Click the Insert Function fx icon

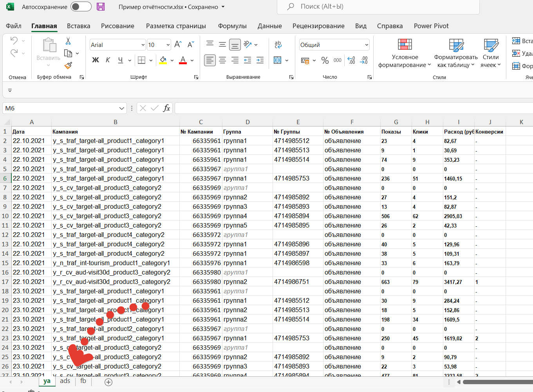click(x=166, y=108)
